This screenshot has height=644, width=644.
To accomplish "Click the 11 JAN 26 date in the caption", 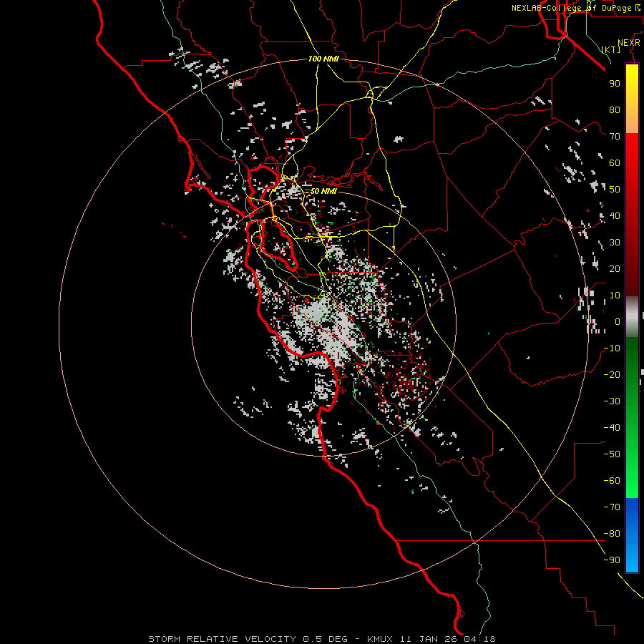I will point(429,639).
